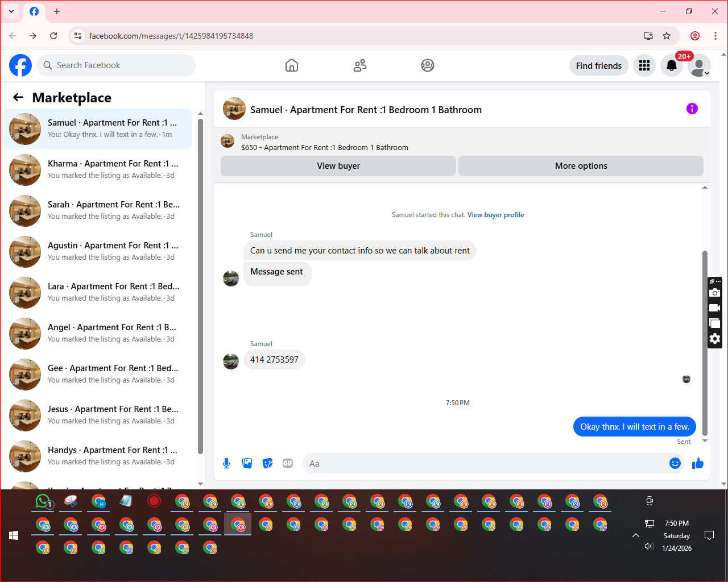This screenshot has width=728, height=582.
Task: Reload the page with the refresh icon
Action: coord(53,36)
